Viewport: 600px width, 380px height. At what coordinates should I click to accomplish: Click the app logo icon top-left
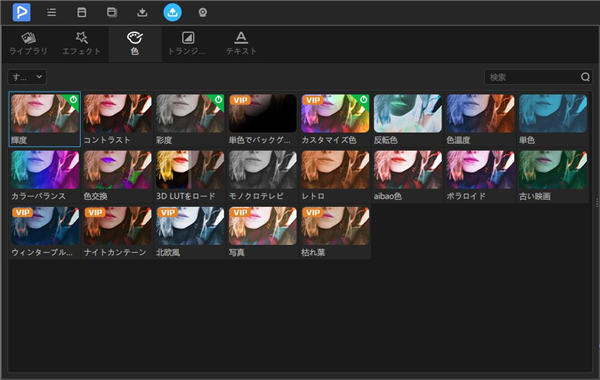21,12
